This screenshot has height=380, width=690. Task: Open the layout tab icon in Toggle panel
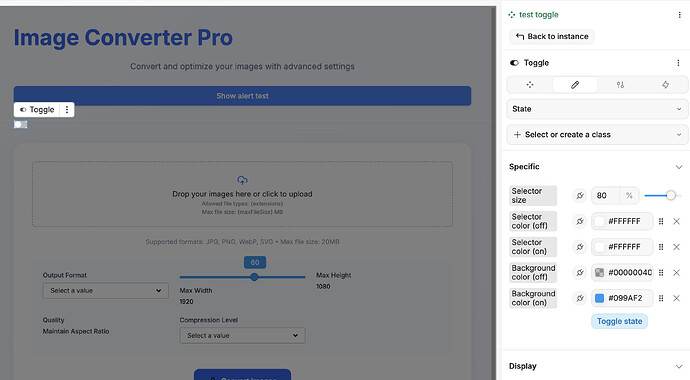(530, 85)
